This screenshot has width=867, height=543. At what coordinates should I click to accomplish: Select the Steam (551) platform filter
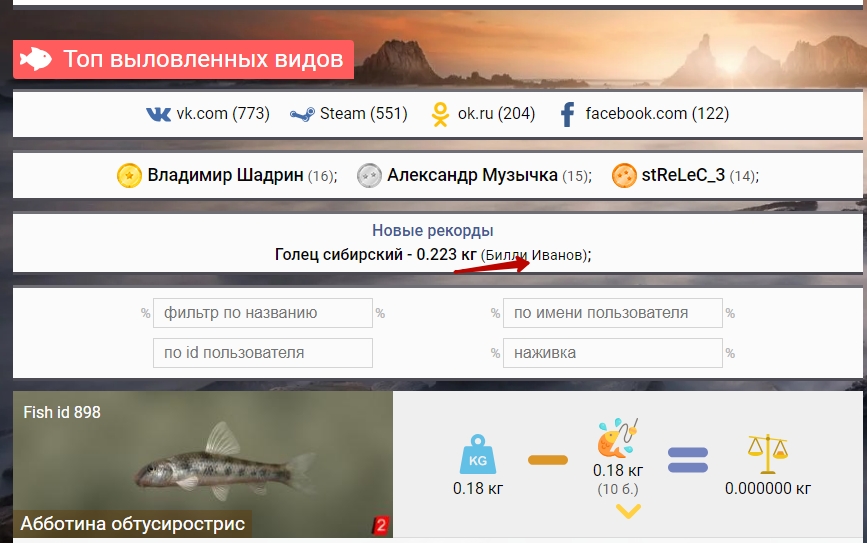click(349, 114)
